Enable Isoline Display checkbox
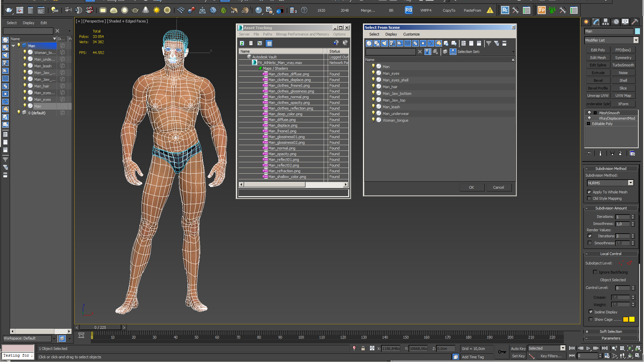This screenshot has width=644, height=362. (x=591, y=312)
